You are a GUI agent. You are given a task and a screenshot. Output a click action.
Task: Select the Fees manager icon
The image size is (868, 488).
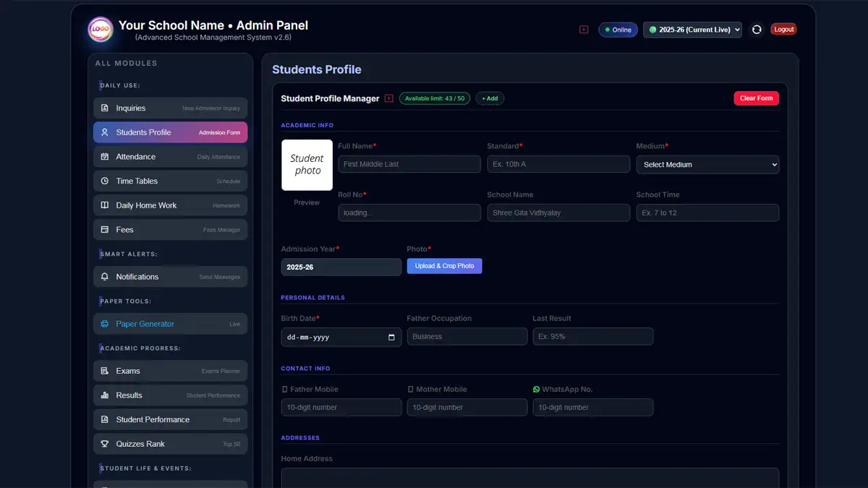pyautogui.click(x=105, y=229)
